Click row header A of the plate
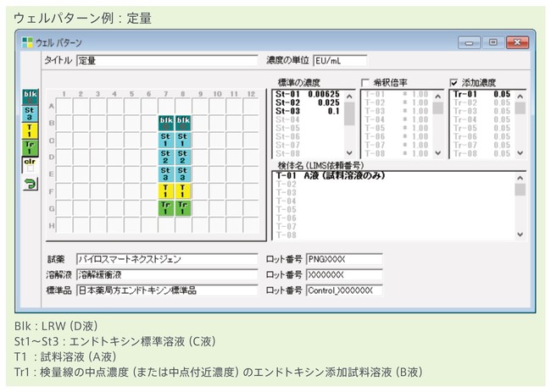 pos(52,106)
